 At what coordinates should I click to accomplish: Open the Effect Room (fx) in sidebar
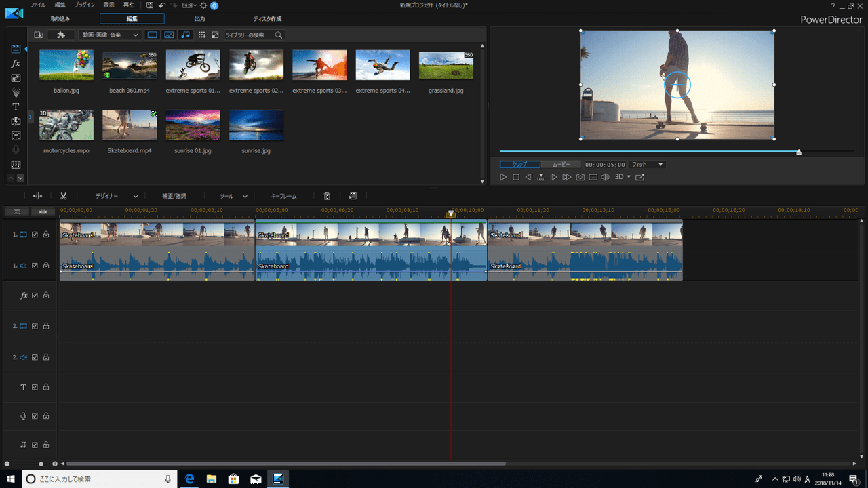[16, 63]
